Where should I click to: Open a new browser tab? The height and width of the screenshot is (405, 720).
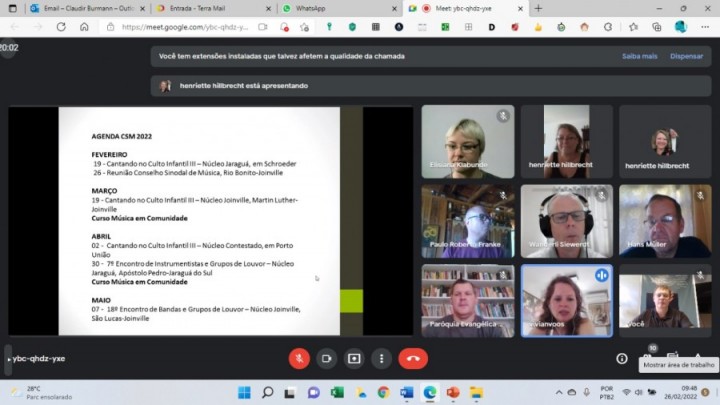[x=538, y=8]
